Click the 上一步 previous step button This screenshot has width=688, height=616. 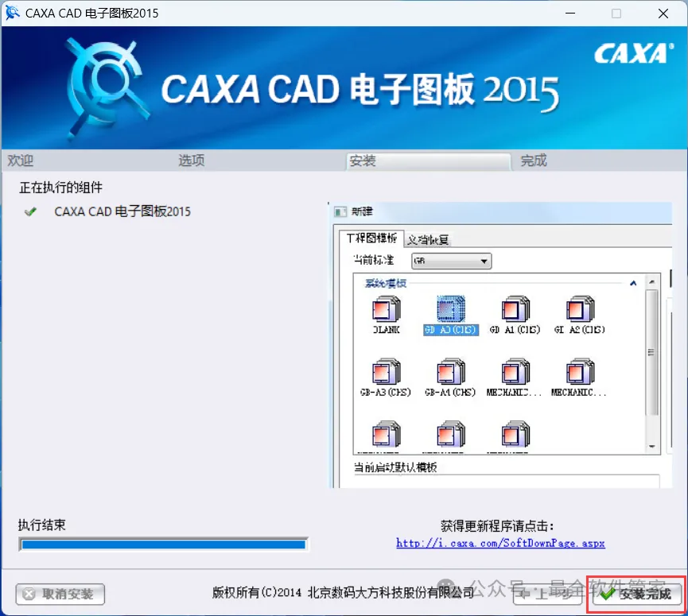(547, 594)
